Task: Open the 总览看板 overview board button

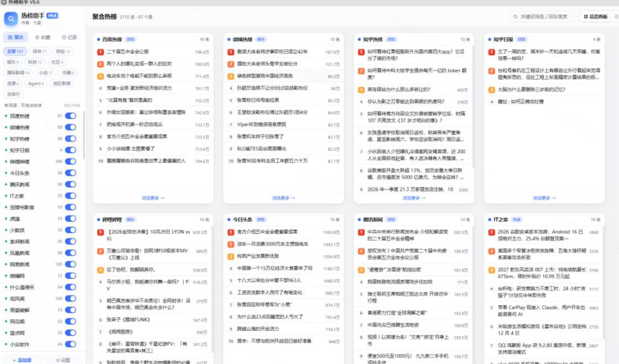Action: pyautogui.click(x=595, y=17)
